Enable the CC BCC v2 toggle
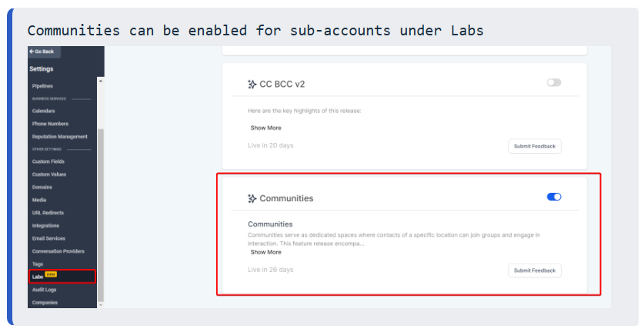Image resolution: width=644 pixels, height=332 pixels. (554, 83)
